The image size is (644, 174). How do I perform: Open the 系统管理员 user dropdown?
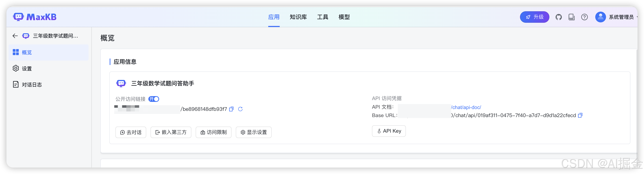[x=624, y=17]
